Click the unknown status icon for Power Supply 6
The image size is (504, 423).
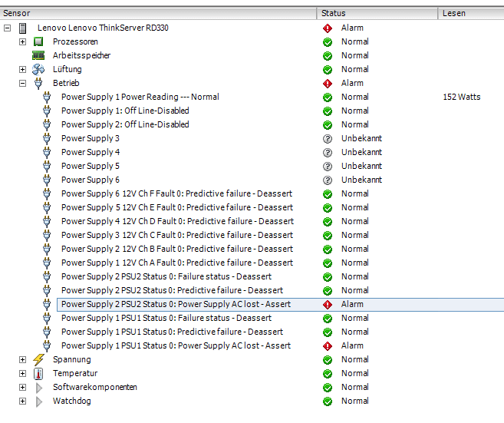tap(328, 180)
